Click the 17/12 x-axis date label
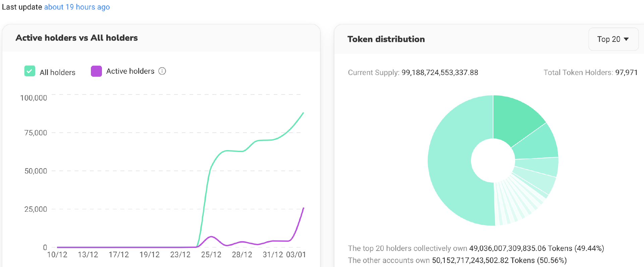 [x=119, y=255]
